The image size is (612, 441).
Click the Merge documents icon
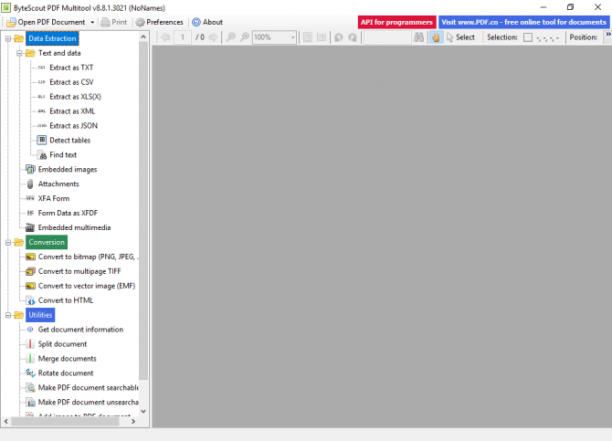coord(30,358)
